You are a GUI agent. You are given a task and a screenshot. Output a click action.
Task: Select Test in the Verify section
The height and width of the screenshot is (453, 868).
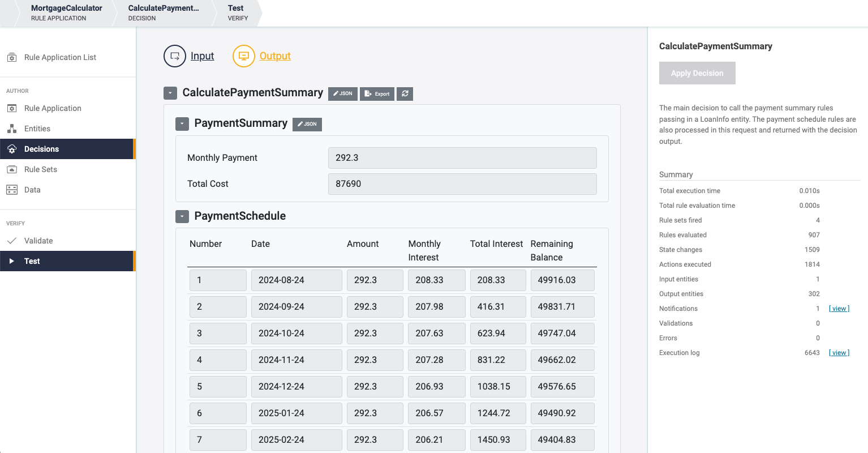pos(32,261)
